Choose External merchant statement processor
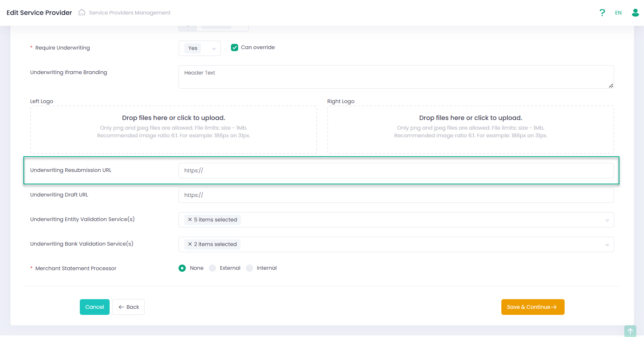The image size is (644, 337). pyautogui.click(x=212, y=268)
